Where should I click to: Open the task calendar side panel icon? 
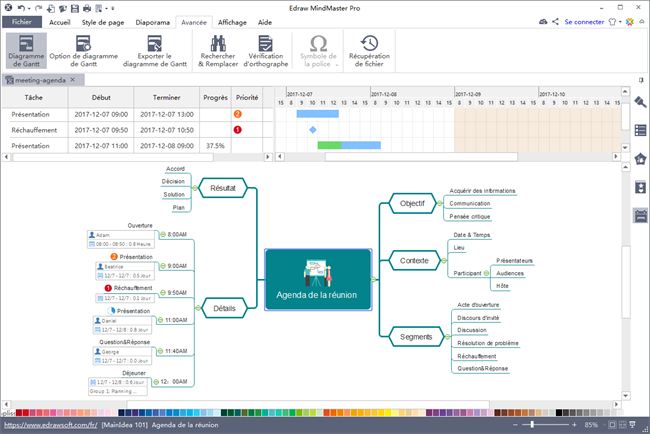[x=640, y=216]
